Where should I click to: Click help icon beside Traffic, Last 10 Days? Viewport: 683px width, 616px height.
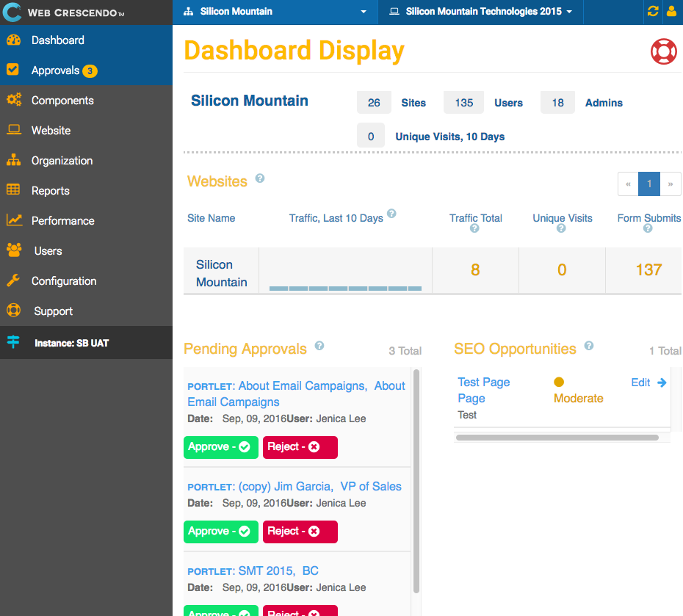(x=391, y=214)
